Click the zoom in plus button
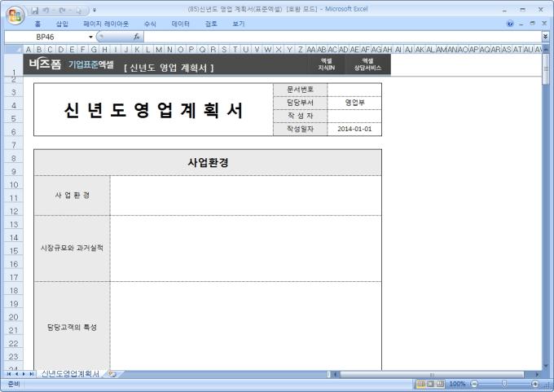The image size is (554, 392). point(535,384)
